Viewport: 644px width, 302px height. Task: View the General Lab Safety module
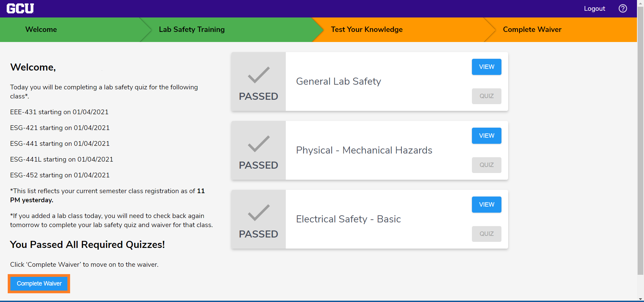[x=486, y=67]
